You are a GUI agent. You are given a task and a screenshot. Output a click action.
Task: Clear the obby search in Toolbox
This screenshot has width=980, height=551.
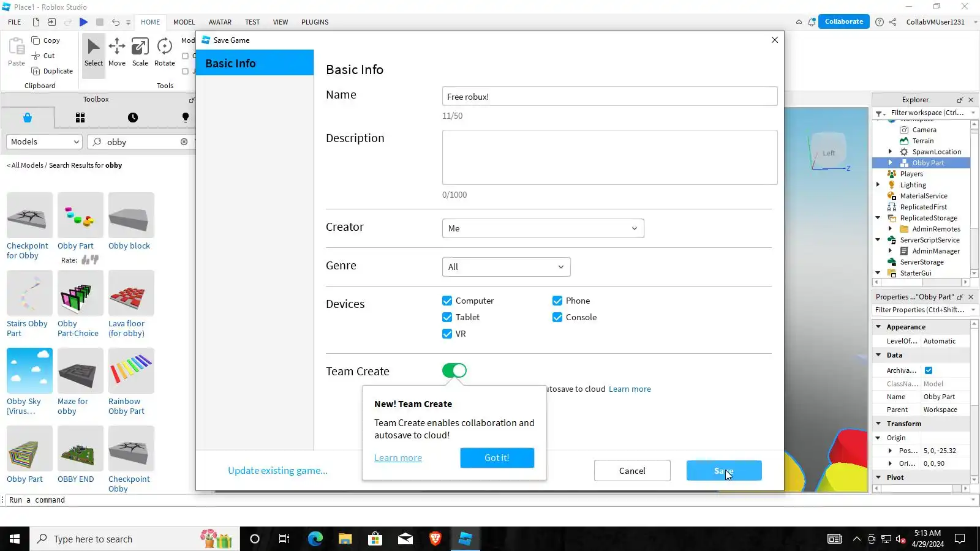184,142
